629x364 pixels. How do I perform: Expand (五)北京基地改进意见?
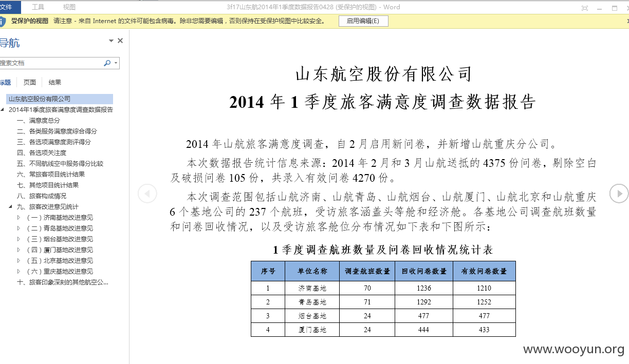click(x=19, y=261)
